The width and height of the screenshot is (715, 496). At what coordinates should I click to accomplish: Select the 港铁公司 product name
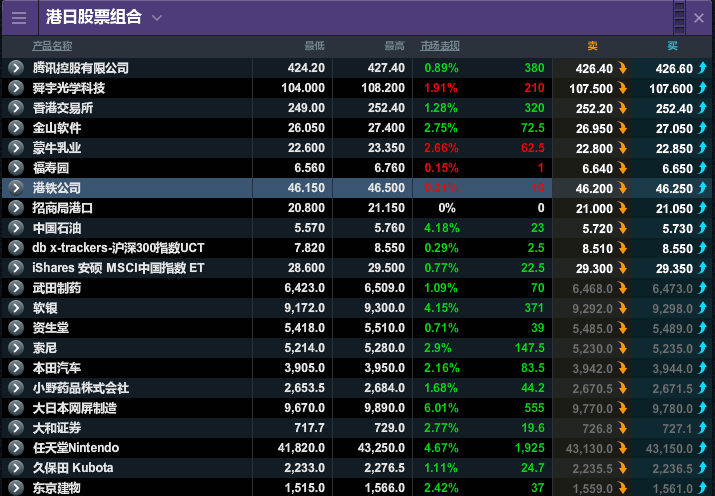tap(57, 188)
